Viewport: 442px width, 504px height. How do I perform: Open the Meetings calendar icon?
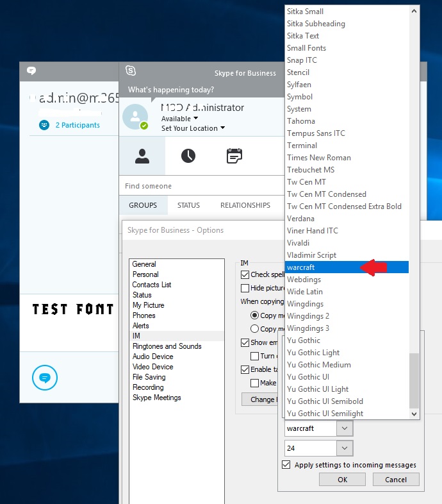click(234, 156)
